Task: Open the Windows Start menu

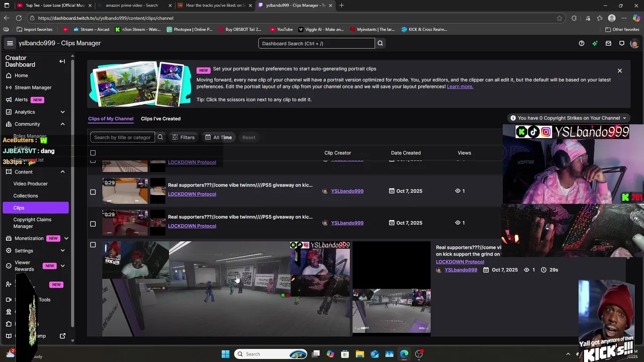Action: [x=225, y=354]
